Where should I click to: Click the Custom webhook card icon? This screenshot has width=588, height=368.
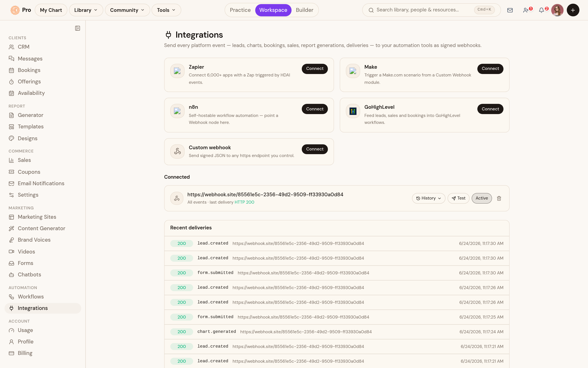pos(177,151)
